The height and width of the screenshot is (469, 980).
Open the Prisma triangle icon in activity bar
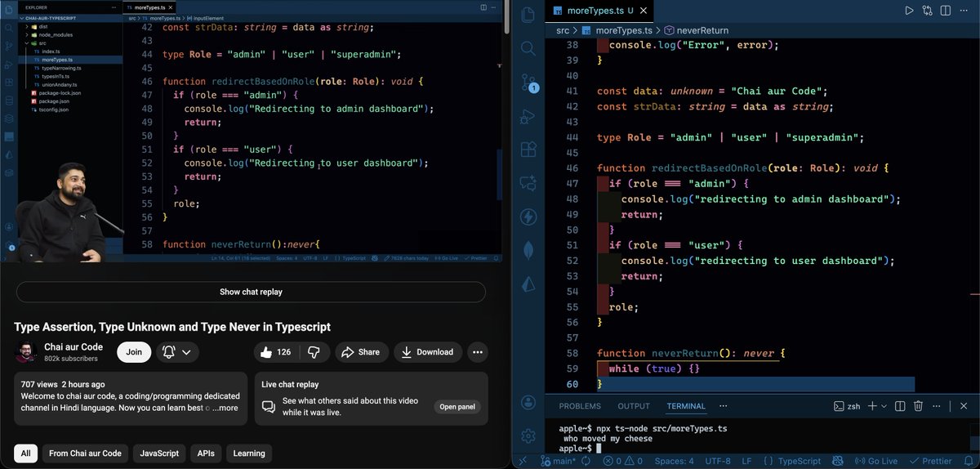click(x=528, y=284)
